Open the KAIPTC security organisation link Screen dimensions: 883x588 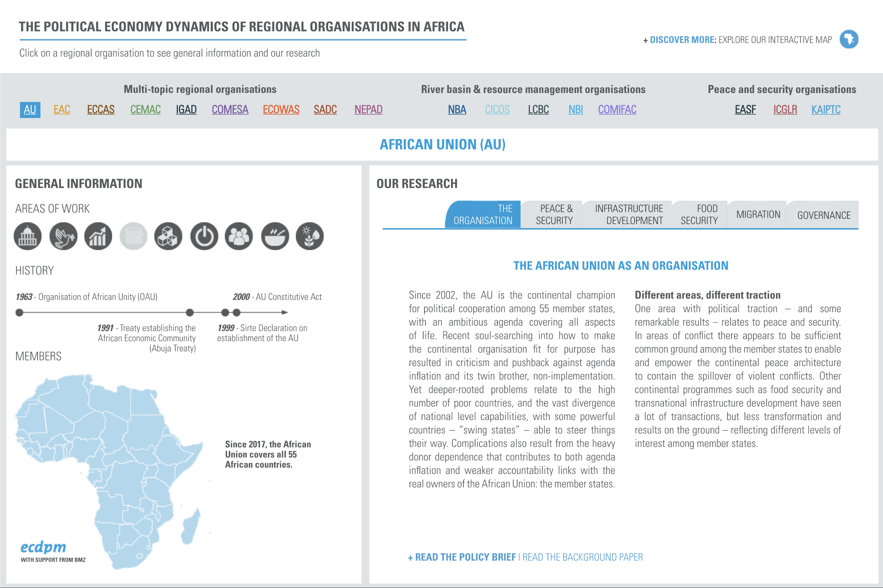point(826,110)
